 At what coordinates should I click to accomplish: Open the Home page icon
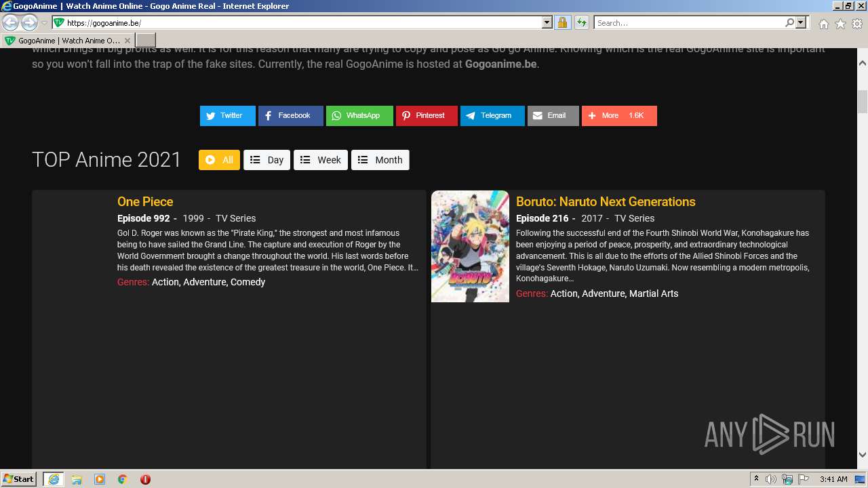[x=823, y=24]
